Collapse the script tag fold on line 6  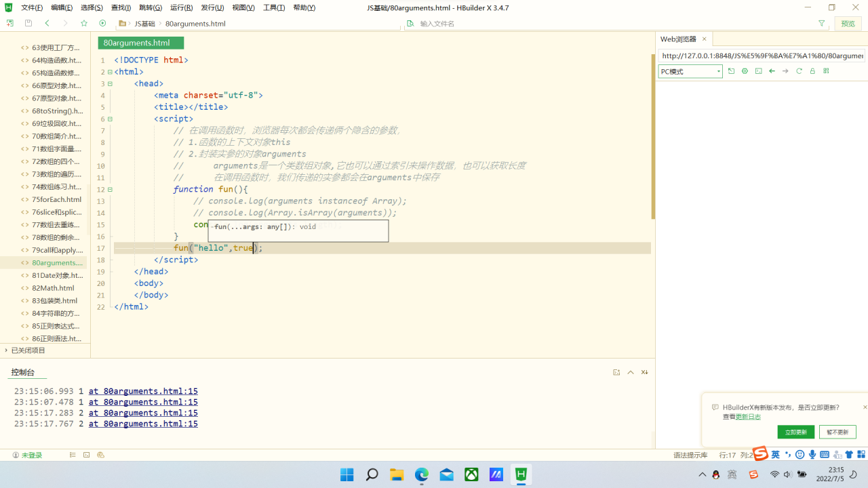coord(110,119)
